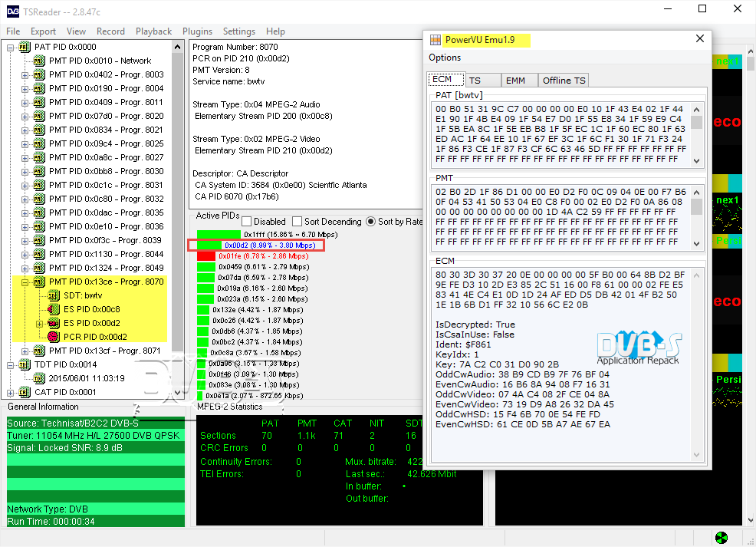Check the Sort Decending checkbox

tap(297, 222)
